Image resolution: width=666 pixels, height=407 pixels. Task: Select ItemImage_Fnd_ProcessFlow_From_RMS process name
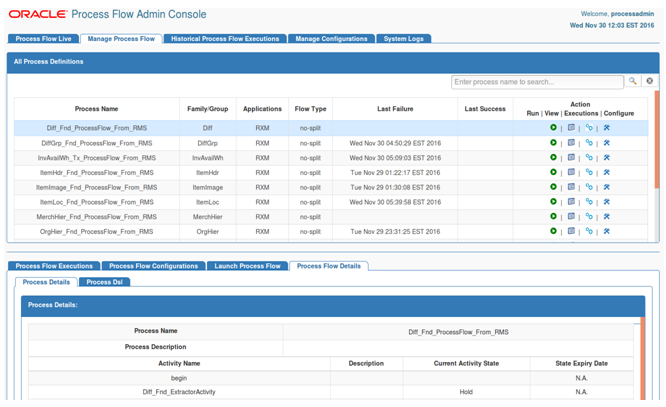tap(97, 187)
